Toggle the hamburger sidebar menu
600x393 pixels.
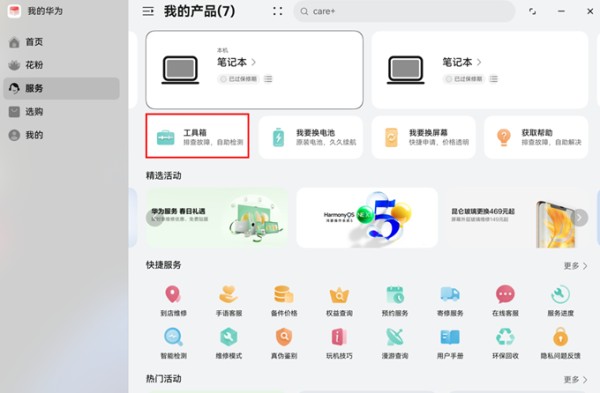[148, 11]
